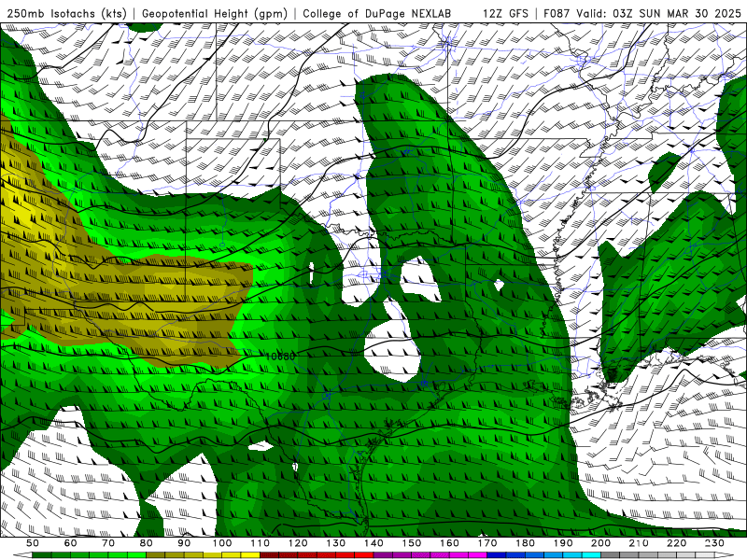Viewport: 747px width, 560px height.
Task: Click the '230' value on the color scale
Action: pyautogui.click(x=714, y=543)
